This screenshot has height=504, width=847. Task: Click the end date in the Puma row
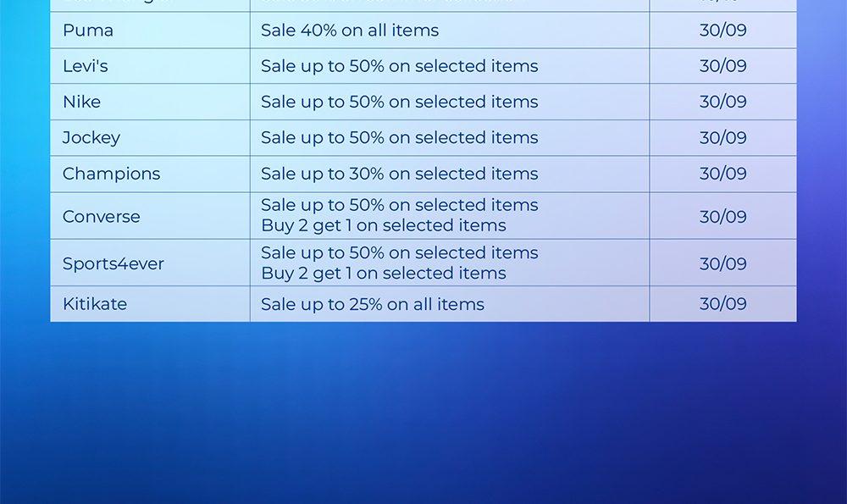click(x=722, y=30)
